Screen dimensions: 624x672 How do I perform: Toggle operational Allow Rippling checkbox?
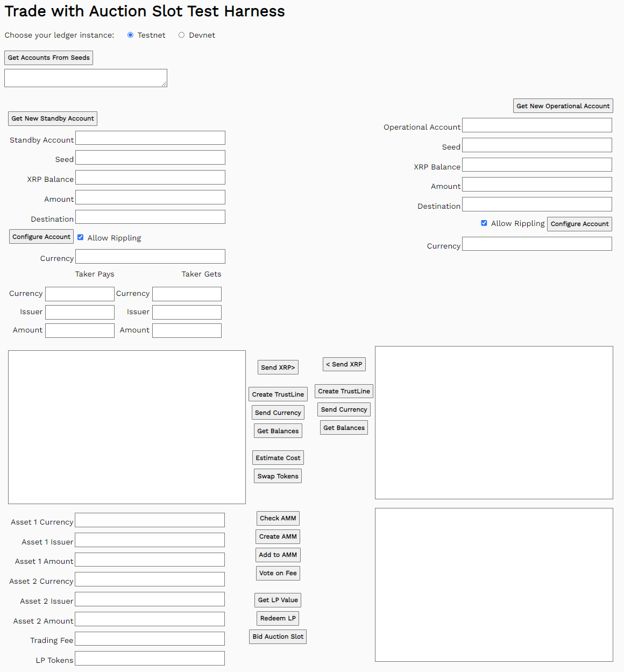tap(484, 223)
